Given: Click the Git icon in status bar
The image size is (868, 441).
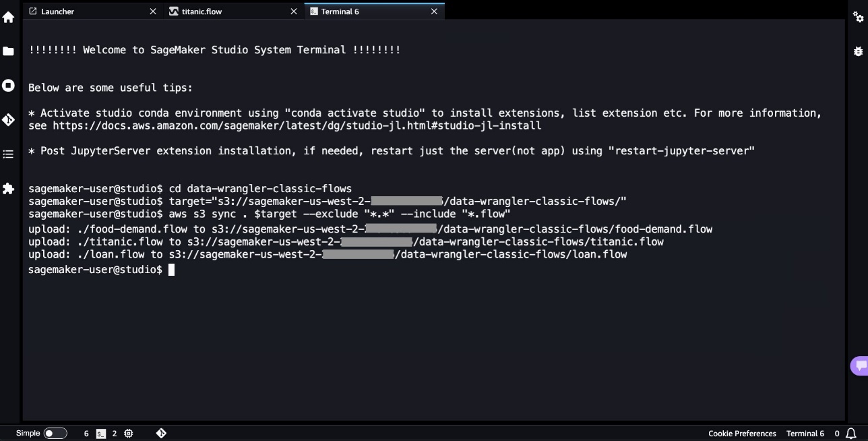Looking at the screenshot, I should (x=161, y=434).
